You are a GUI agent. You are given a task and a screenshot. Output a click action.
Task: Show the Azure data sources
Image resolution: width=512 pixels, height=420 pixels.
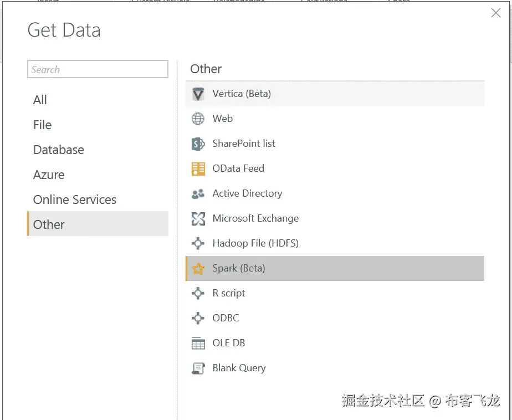49,175
